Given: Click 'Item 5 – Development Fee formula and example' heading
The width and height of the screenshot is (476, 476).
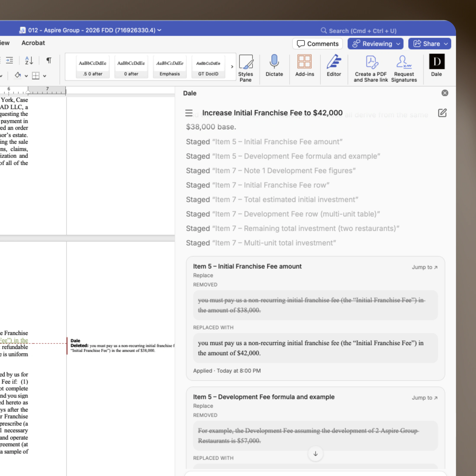Looking at the screenshot, I should point(264,397).
